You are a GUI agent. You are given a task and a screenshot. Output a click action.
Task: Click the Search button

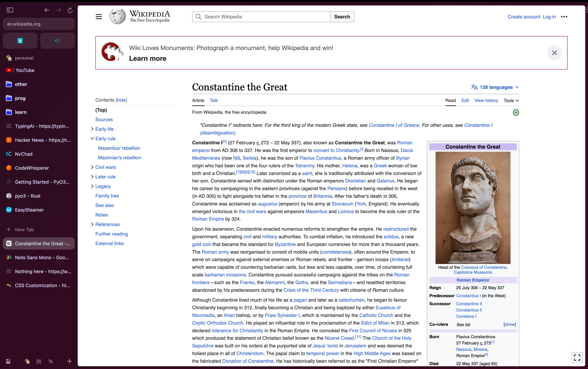coord(342,17)
